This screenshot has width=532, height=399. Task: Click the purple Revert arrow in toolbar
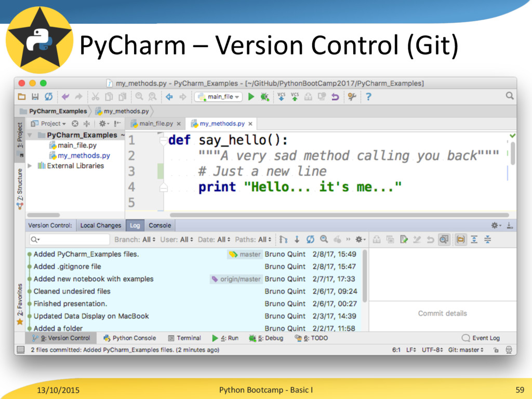[x=335, y=97]
